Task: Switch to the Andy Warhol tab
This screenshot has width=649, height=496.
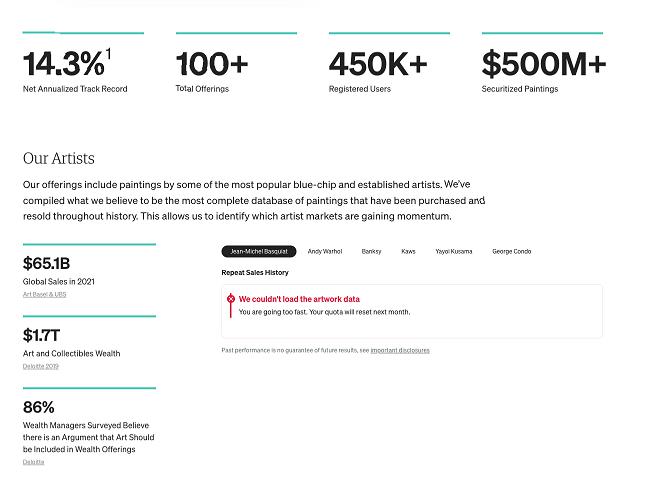Action: (x=324, y=252)
